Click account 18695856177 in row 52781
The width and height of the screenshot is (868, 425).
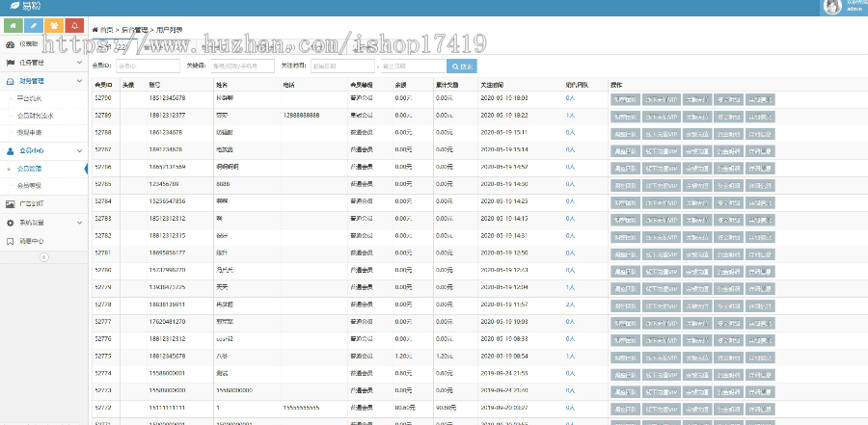(x=167, y=252)
